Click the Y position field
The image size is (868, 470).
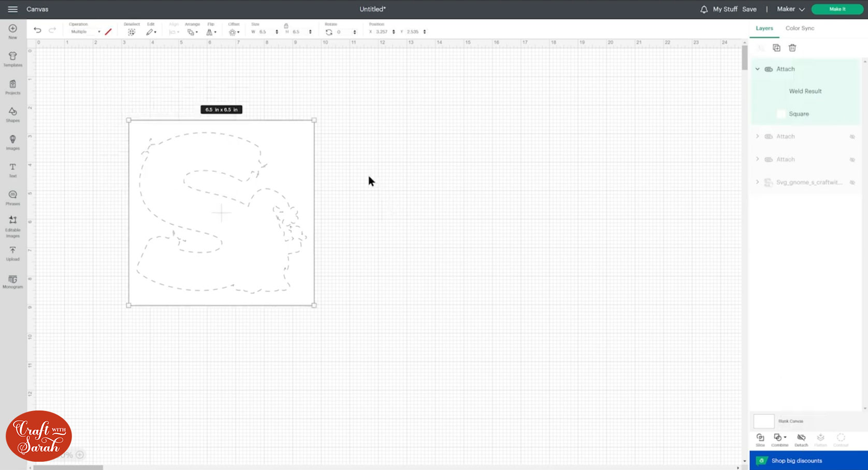tap(413, 32)
